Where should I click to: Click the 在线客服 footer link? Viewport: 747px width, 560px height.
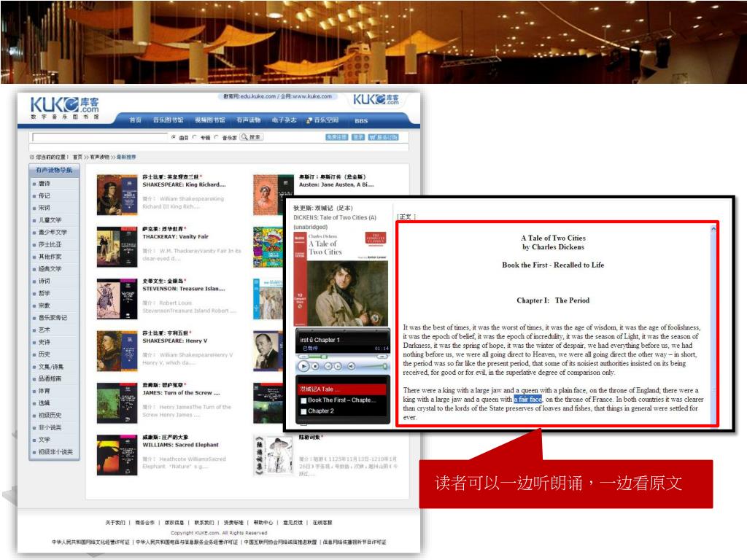pyautogui.click(x=322, y=522)
